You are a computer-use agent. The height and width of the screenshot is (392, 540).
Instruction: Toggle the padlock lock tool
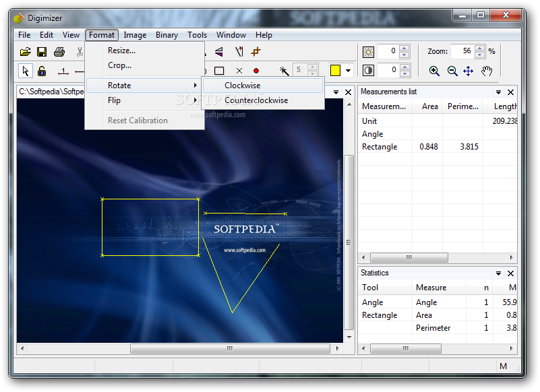click(42, 71)
